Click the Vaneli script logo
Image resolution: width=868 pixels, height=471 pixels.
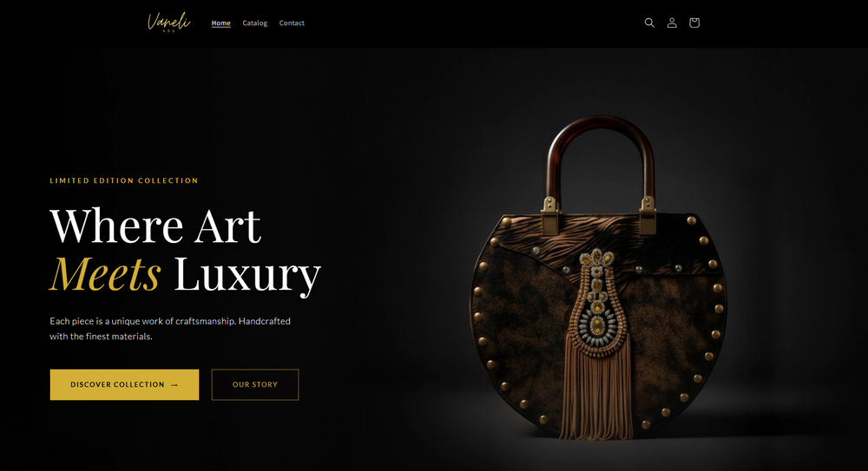pyautogui.click(x=169, y=23)
